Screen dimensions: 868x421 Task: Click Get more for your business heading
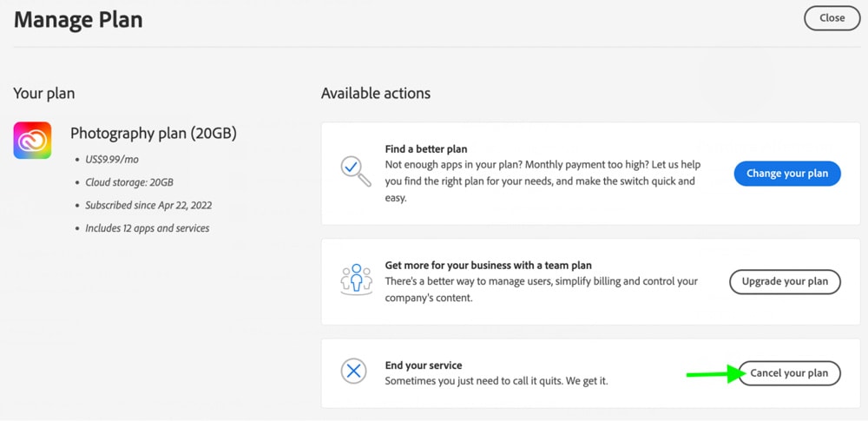coord(488,266)
